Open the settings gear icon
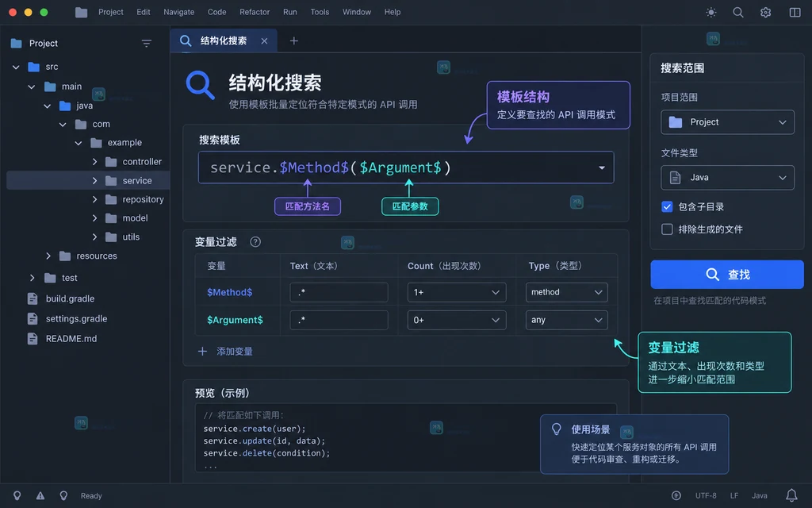This screenshot has height=508, width=812. (765, 13)
